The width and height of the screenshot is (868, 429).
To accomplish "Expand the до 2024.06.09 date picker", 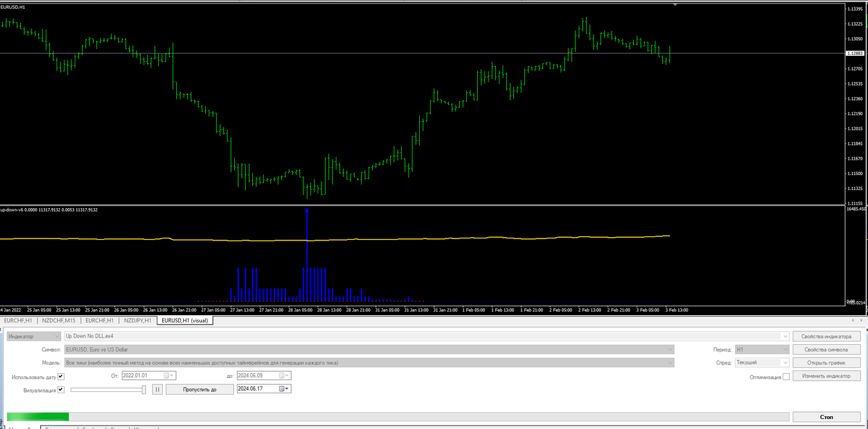I will click(289, 376).
